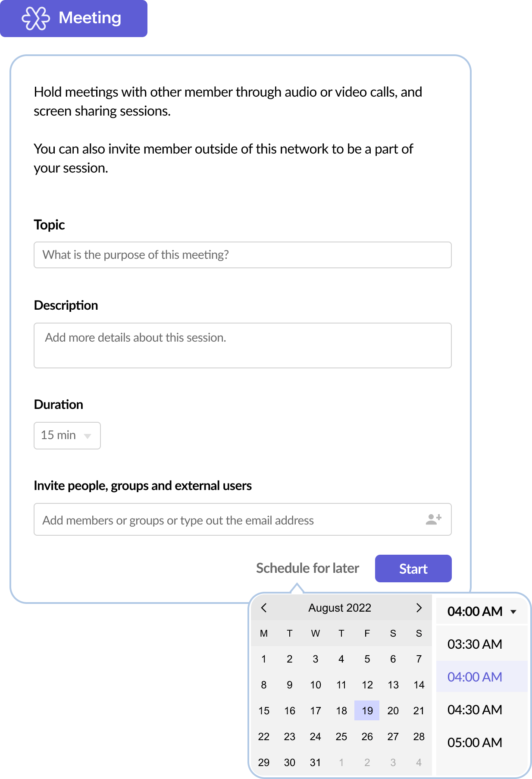Click the Meeting logo icon
532x779 pixels.
click(x=36, y=19)
